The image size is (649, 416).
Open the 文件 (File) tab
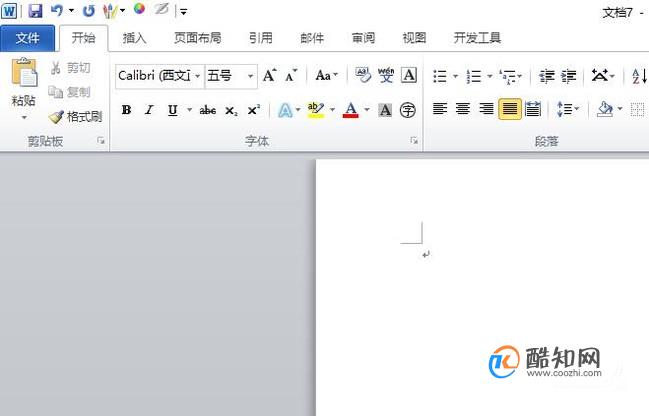coord(27,38)
